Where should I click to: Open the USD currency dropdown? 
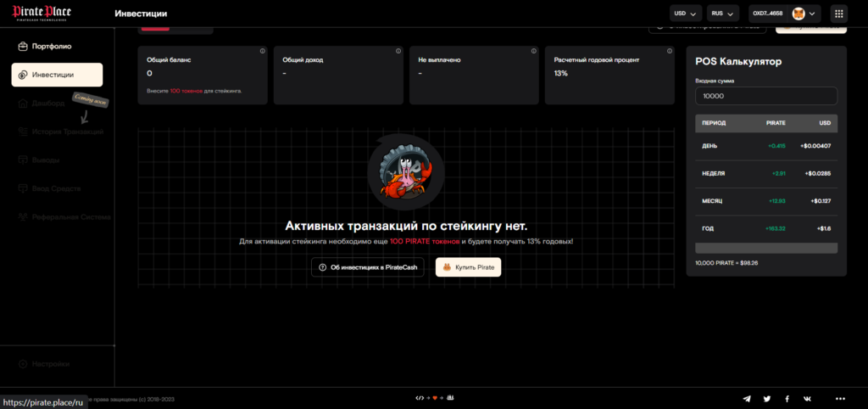[x=686, y=14]
